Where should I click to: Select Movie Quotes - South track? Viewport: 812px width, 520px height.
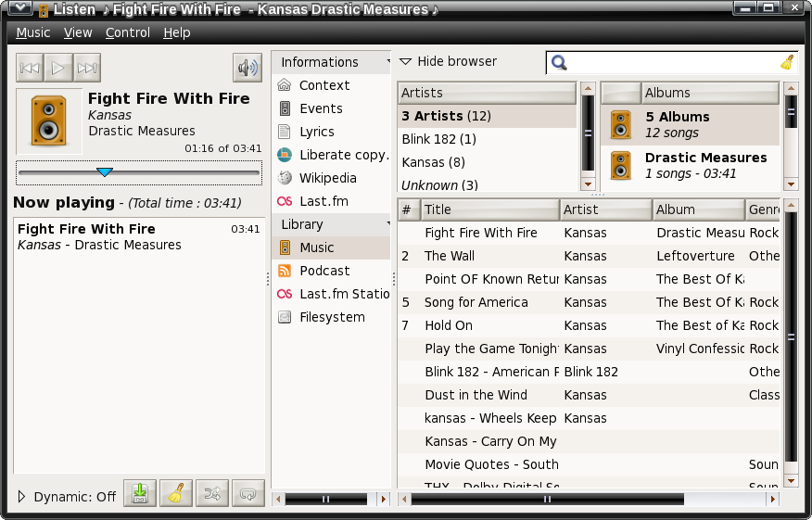(x=589, y=464)
